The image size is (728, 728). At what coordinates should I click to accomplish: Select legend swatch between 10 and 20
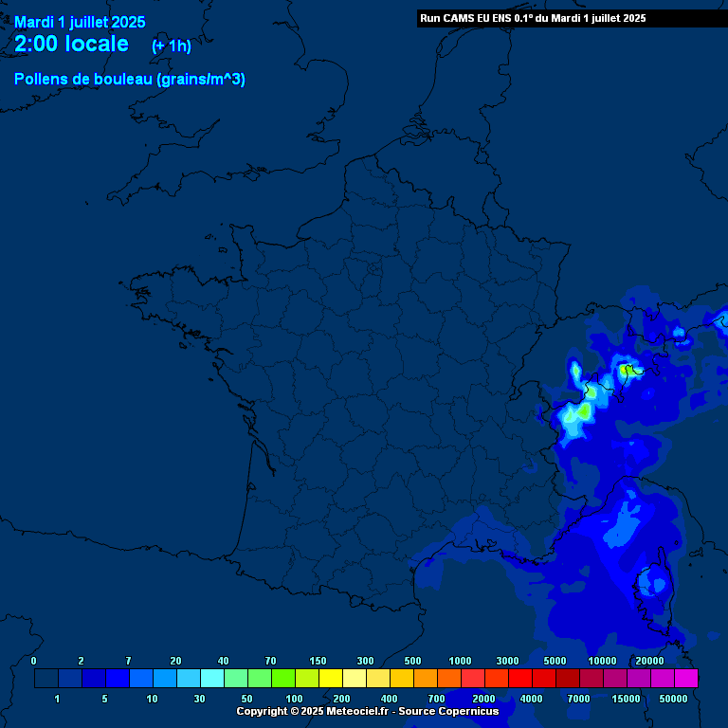pos(165,678)
